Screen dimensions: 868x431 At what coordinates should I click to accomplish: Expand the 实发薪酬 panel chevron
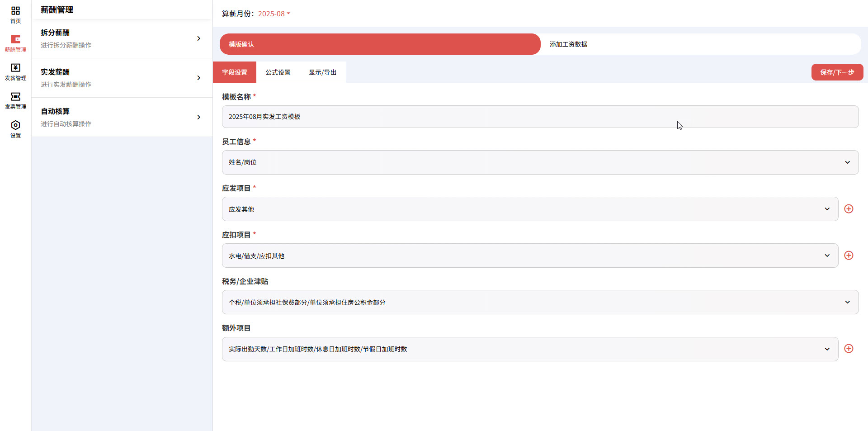[x=198, y=78]
